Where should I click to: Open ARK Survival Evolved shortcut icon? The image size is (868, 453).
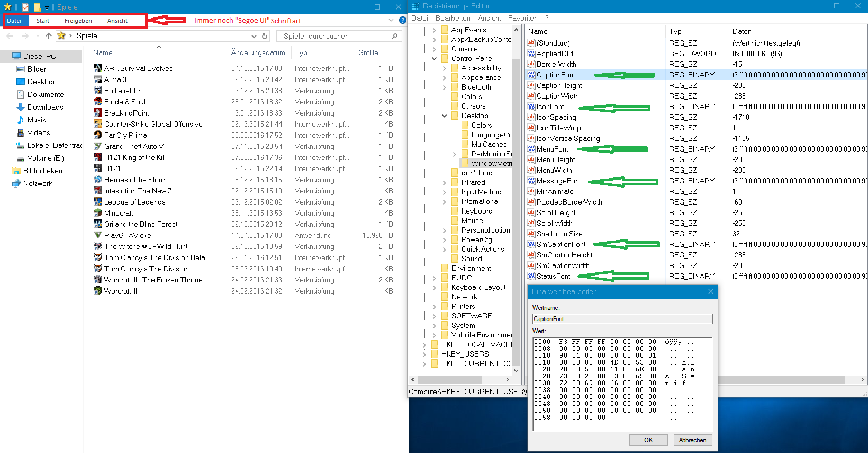tap(98, 68)
